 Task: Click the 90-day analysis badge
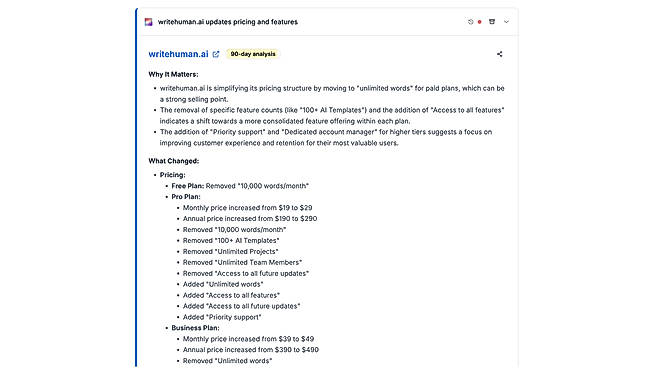(x=253, y=54)
